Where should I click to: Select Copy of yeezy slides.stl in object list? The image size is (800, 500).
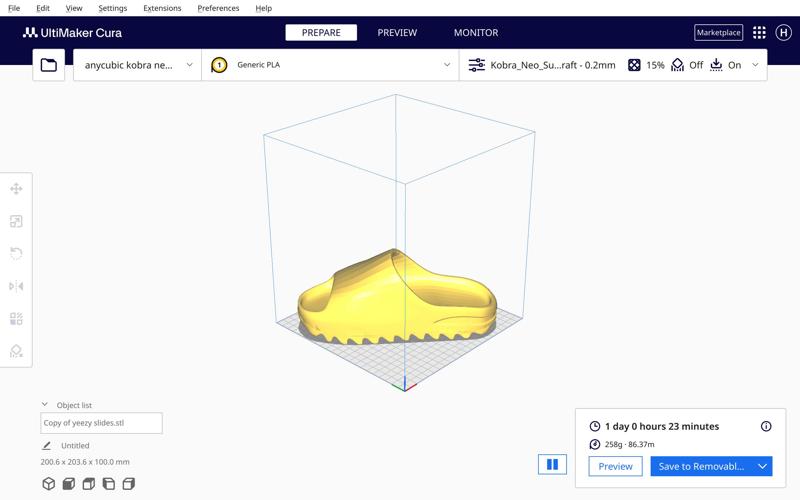[101, 423]
